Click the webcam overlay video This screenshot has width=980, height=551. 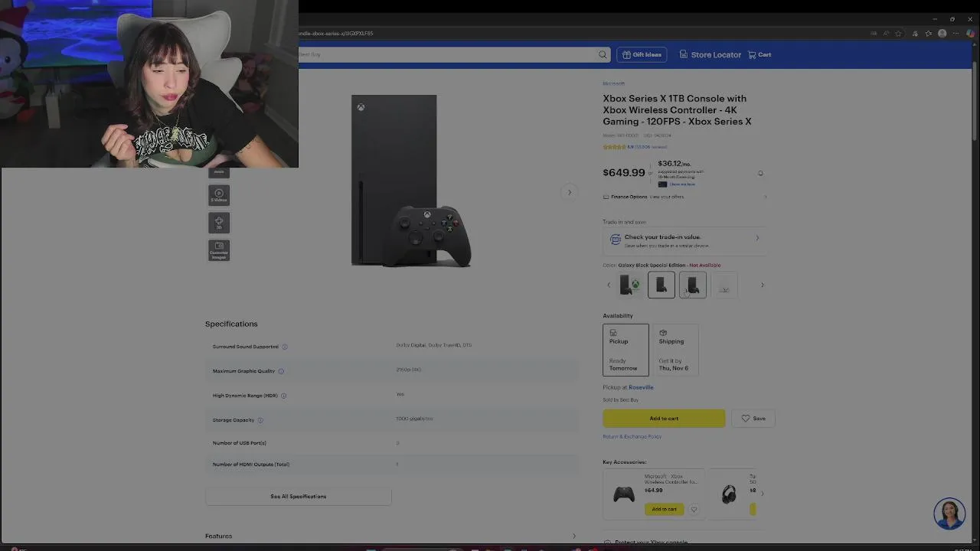pyautogui.click(x=149, y=83)
